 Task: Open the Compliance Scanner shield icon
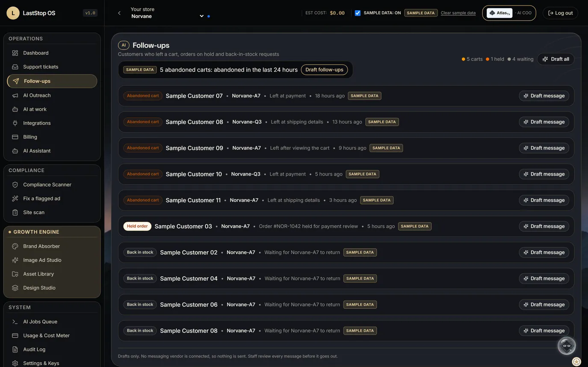(15, 185)
